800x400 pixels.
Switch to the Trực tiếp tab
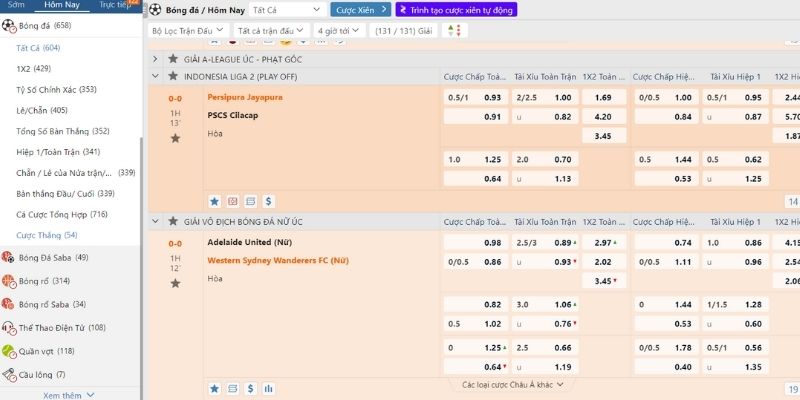(x=115, y=5)
